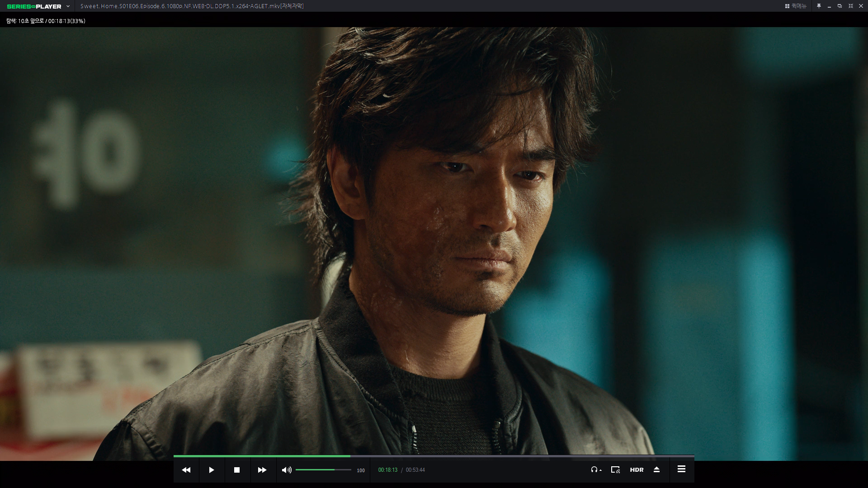Click the Sweet.Home file name title
This screenshot has width=868, height=488.
tap(192, 6)
